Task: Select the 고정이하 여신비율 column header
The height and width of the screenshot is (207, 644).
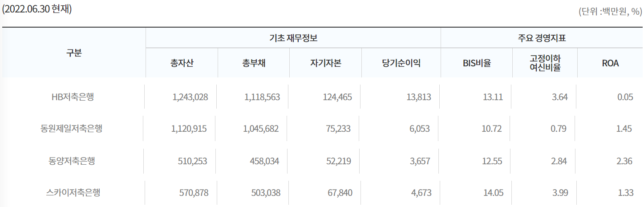Action: (x=545, y=63)
